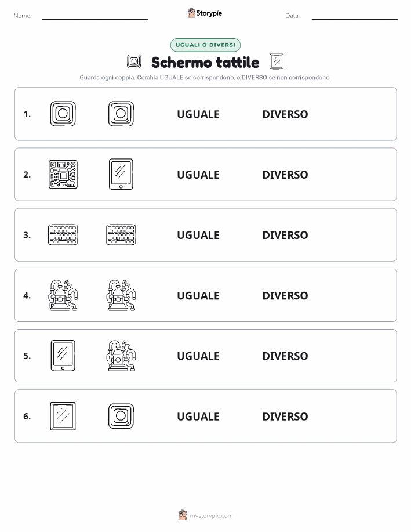Choose DIVERSO in row 6
The height and width of the screenshot is (532, 411).
[285, 417]
